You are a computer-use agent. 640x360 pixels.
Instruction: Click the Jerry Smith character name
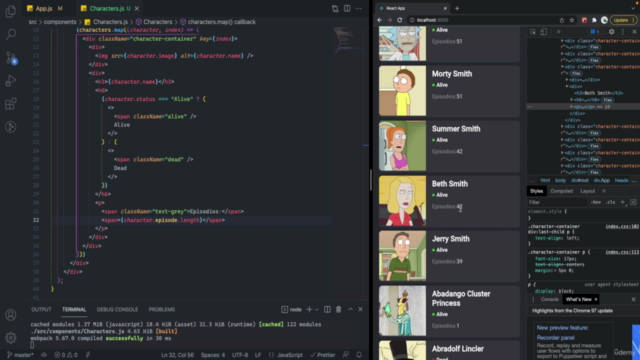[x=451, y=239]
